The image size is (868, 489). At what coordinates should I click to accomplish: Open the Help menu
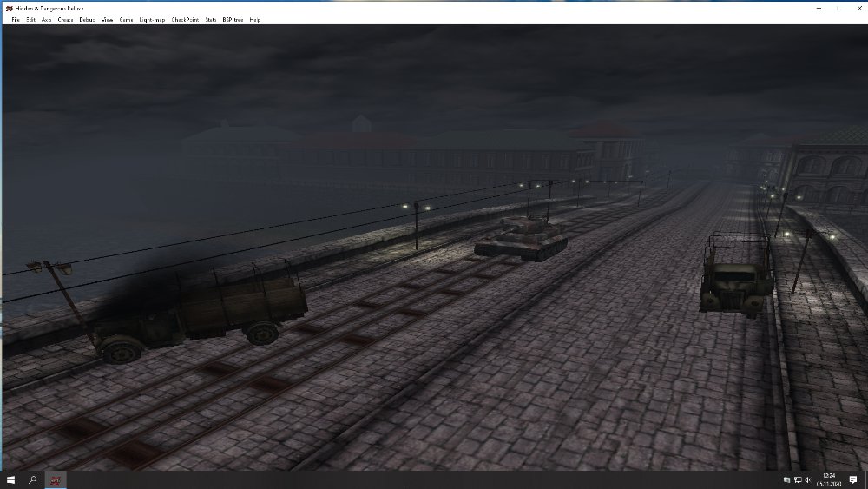(x=254, y=19)
